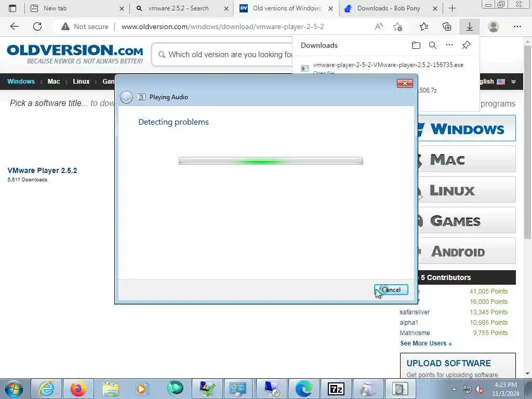
Task: Select the large Linux category banner
Action: click(x=467, y=189)
